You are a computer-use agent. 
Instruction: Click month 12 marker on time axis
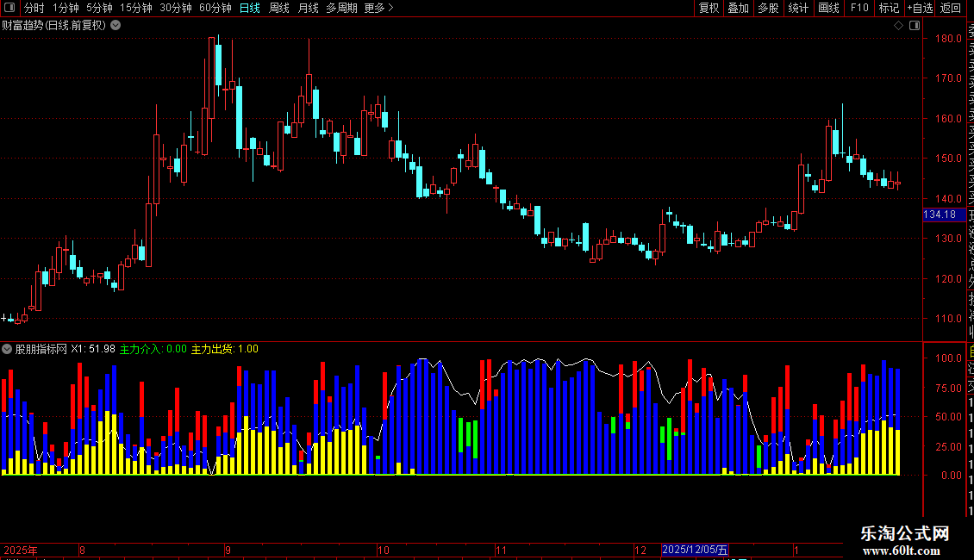click(x=640, y=550)
